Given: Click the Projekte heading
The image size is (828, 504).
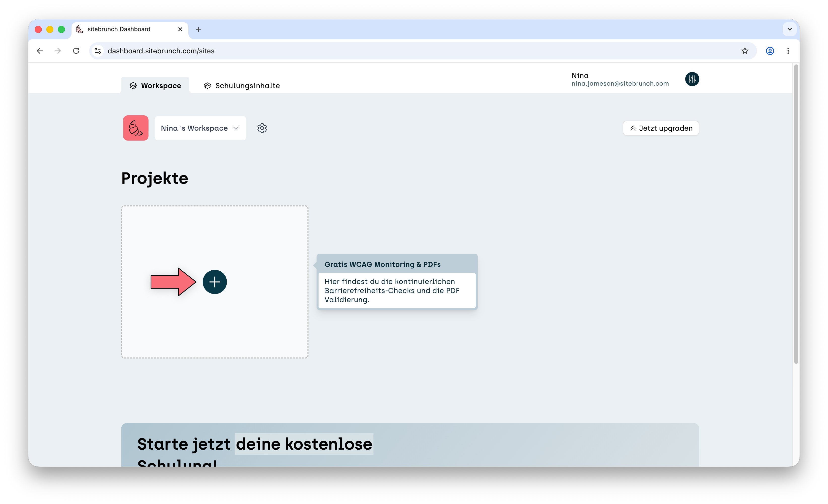Looking at the screenshot, I should (155, 178).
